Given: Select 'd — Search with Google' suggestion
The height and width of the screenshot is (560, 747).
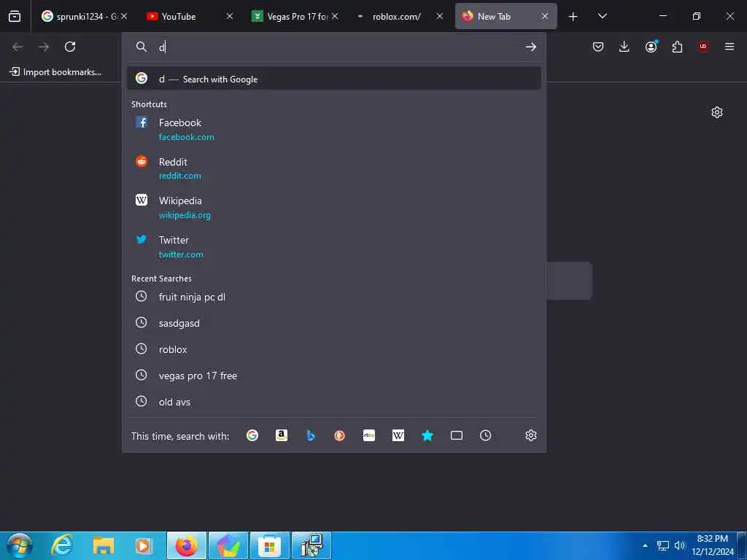Looking at the screenshot, I should (334, 79).
